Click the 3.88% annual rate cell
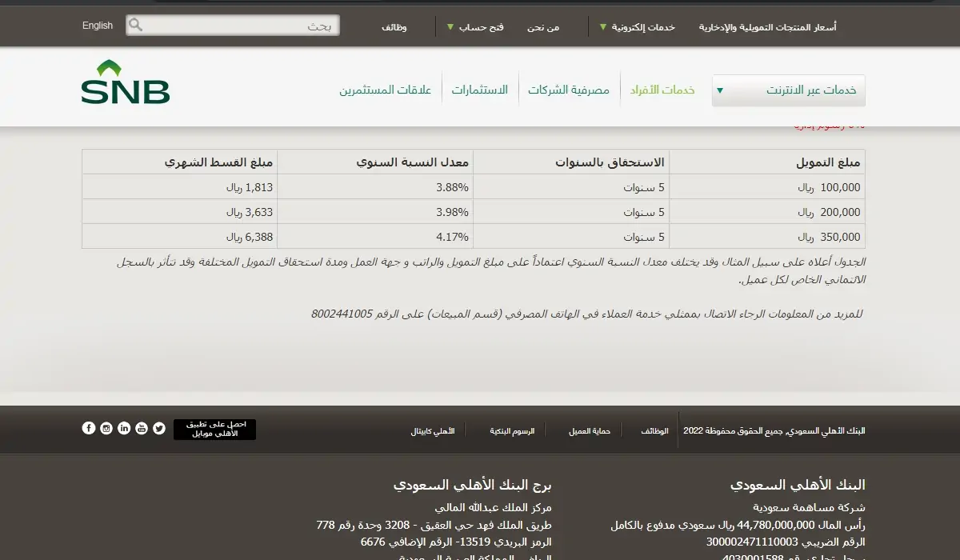The height and width of the screenshot is (560, 960). click(x=375, y=187)
